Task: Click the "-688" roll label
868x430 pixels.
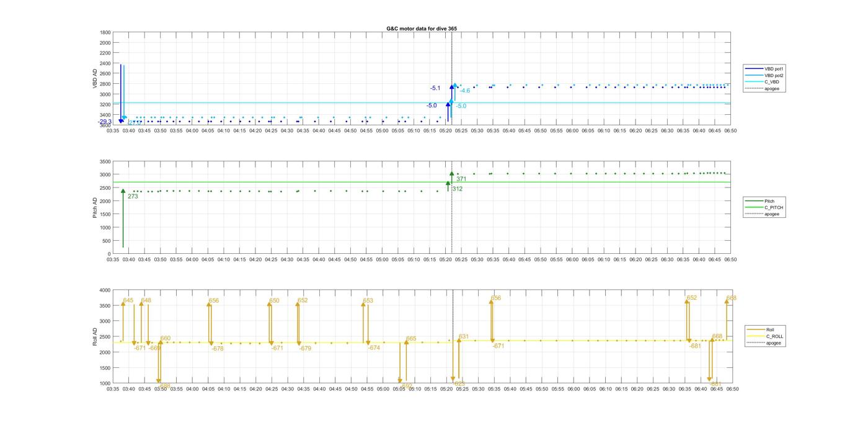Action: (x=164, y=386)
